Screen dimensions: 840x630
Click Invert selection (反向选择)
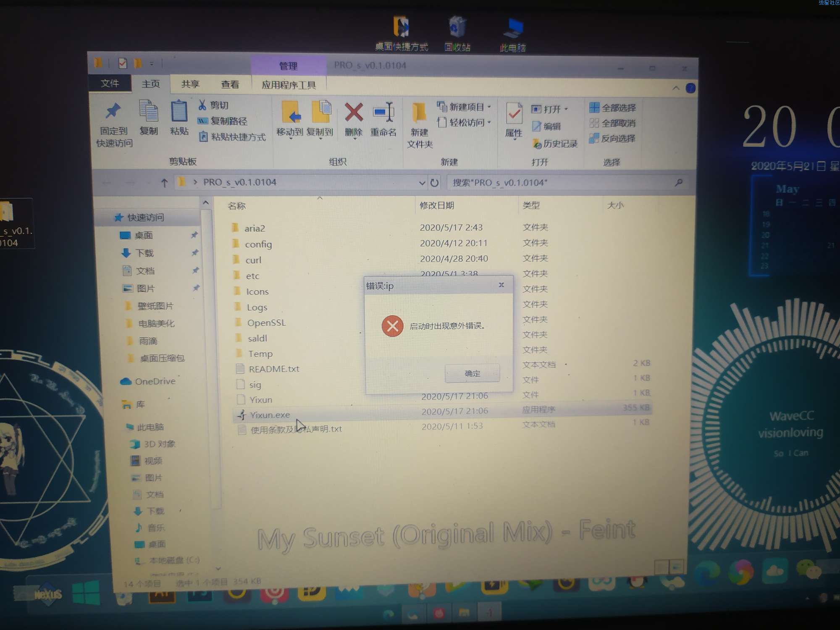coord(612,139)
